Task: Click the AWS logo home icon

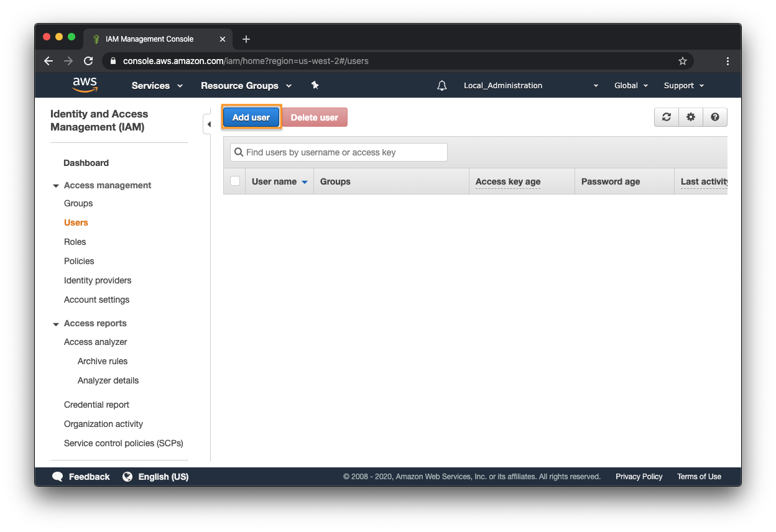Action: pyautogui.click(x=85, y=85)
